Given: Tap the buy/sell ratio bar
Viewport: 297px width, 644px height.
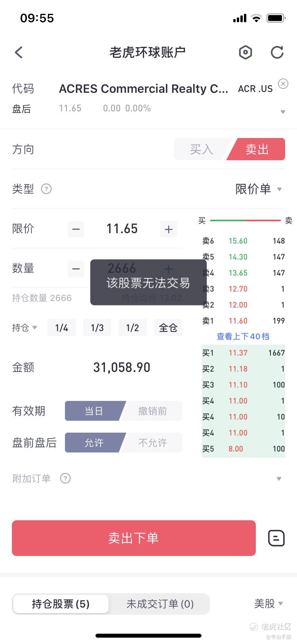Looking at the screenshot, I should tap(246, 220).
